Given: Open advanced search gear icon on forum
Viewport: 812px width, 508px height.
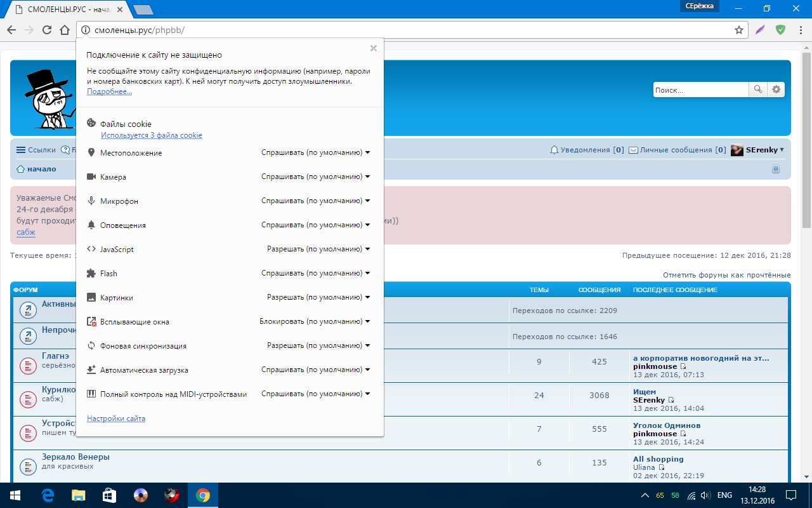Looking at the screenshot, I should pos(776,90).
